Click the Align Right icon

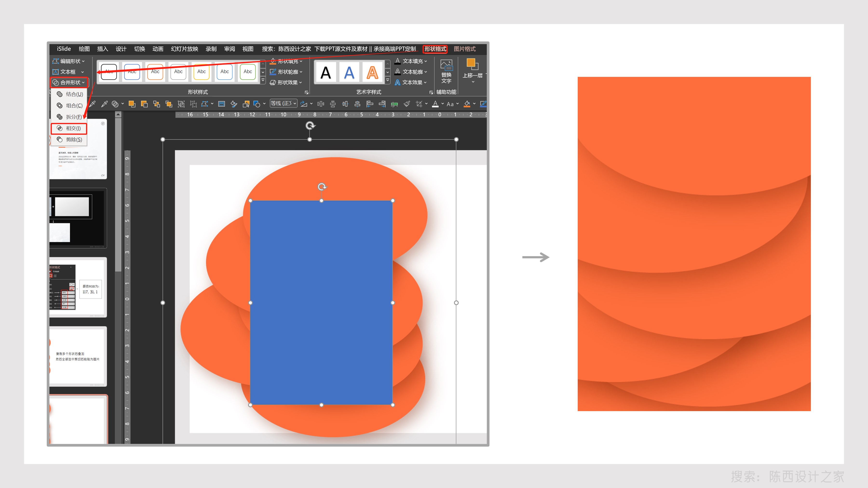(x=382, y=104)
